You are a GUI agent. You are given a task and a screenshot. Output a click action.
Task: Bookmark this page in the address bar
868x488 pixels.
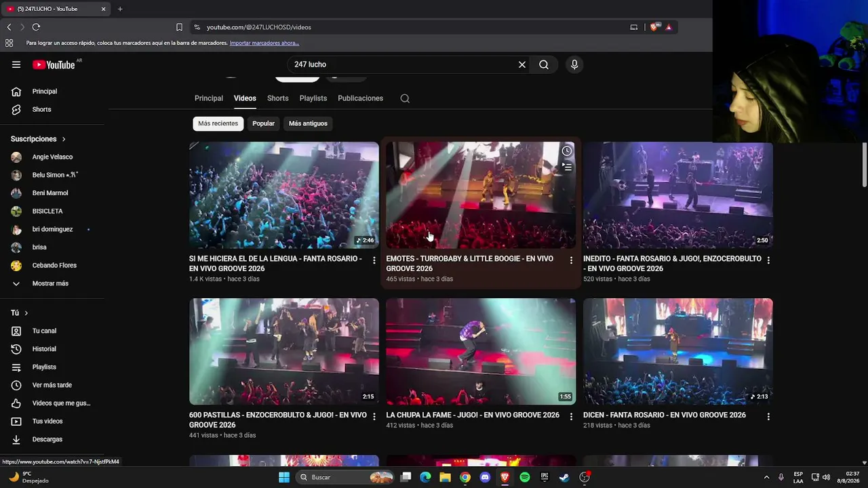point(179,27)
